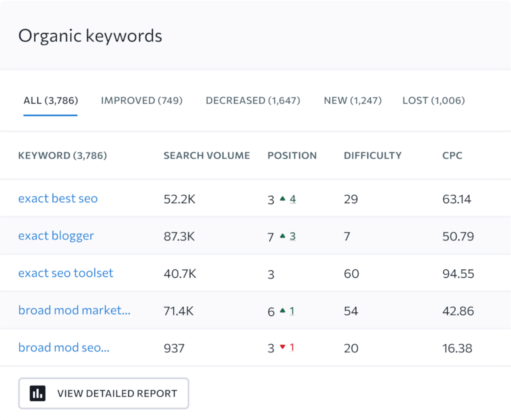Click the bar chart icon in report button
The width and height of the screenshot is (511, 420).
click(37, 394)
